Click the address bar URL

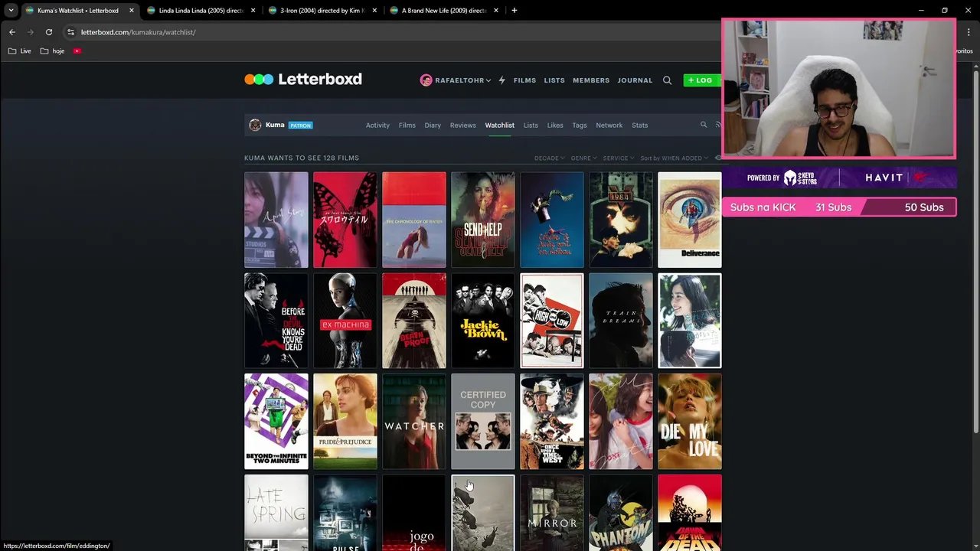pyautogui.click(x=139, y=32)
